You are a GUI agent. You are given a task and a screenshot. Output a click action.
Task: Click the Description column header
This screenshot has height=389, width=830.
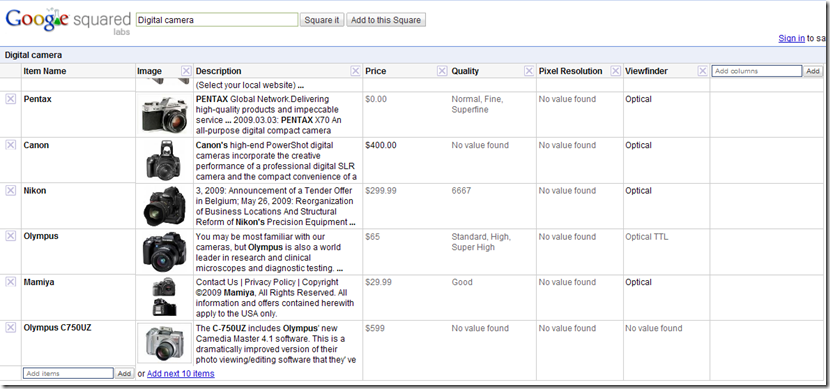click(x=219, y=71)
